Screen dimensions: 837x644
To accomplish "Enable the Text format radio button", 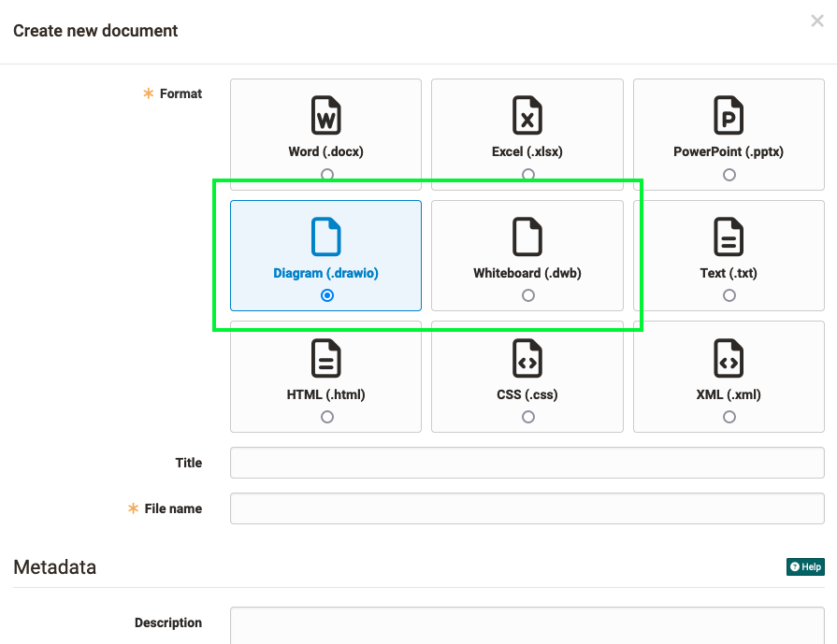I will [x=729, y=295].
